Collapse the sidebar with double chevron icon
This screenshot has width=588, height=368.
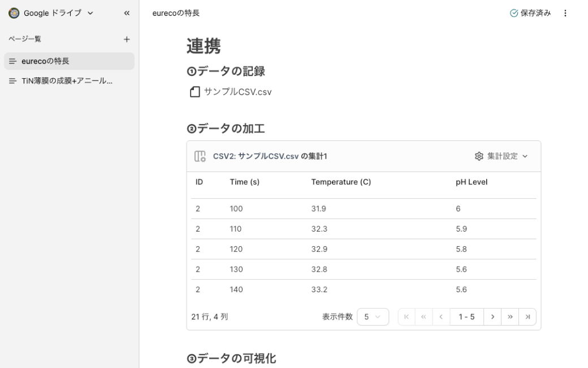click(x=127, y=13)
